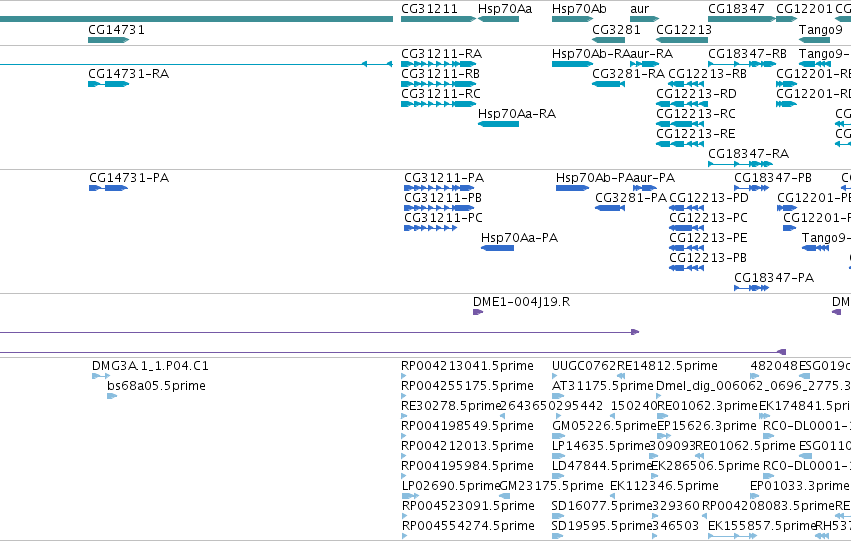The image size is (851, 541).
Task: Click EST LP02690.5prime label
Action: pyautogui.click(x=450, y=486)
